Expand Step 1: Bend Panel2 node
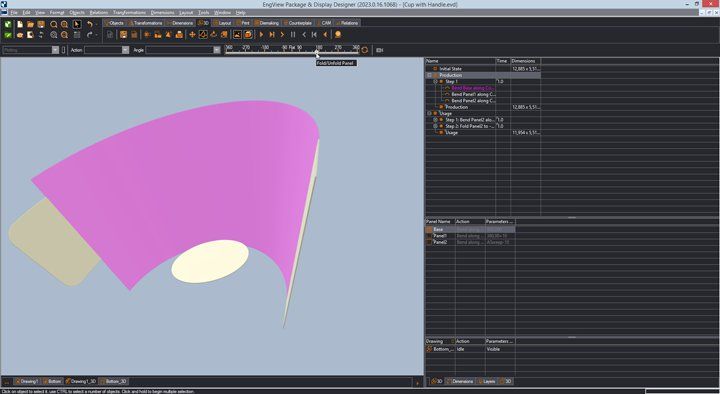The height and width of the screenshot is (394, 720). (x=435, y=119)
